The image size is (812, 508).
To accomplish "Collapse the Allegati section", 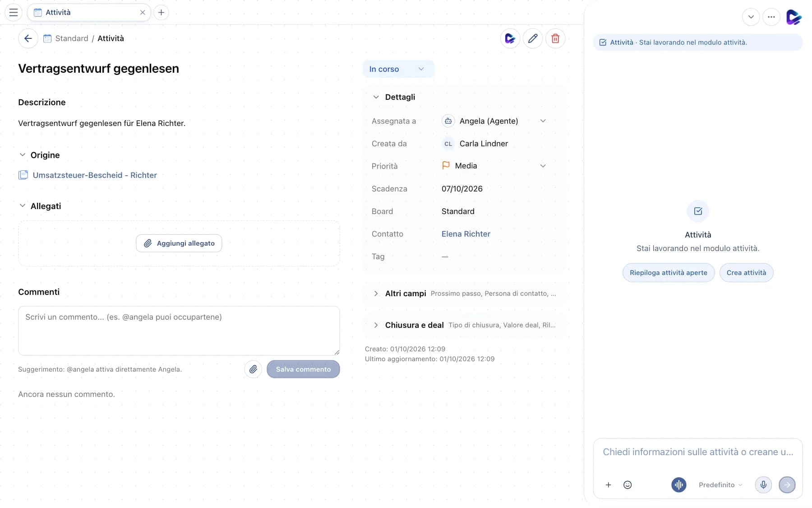I will pyautogui.click(x=23, y=206).
